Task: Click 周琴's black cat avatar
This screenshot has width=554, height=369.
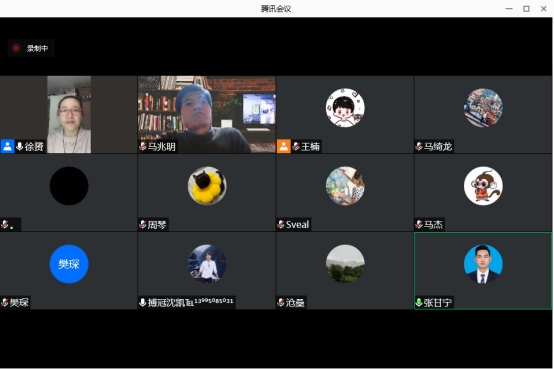Action: click(x=207, y=186)
